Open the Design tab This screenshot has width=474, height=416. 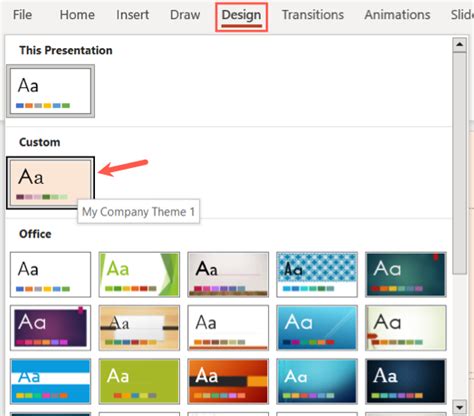point(241,15)
